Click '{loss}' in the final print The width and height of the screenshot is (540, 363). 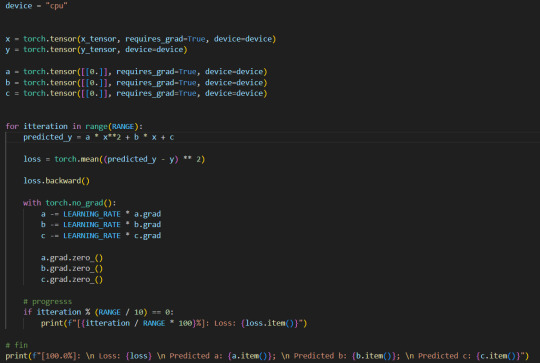point(139,356)
